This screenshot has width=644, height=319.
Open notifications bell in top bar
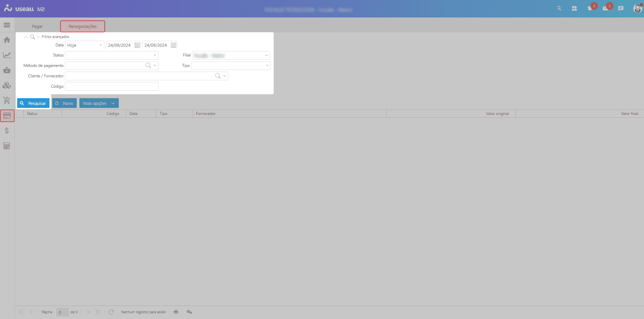(x=590, y=8)
